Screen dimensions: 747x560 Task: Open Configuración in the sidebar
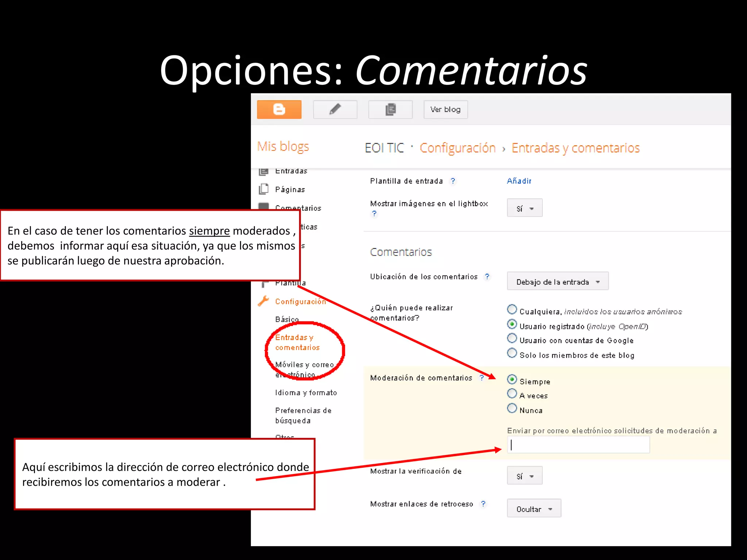click(301, 302)
